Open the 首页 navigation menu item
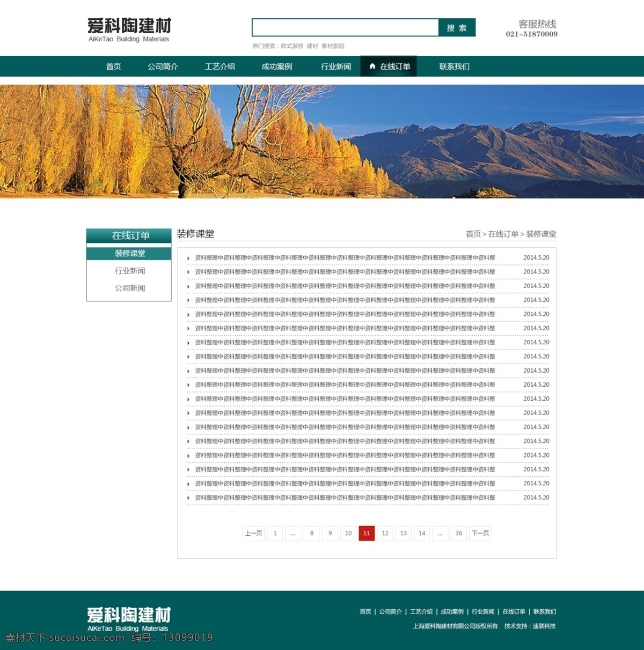The width and height of the screenshot is (644, 650). click(x=113, y=67)
